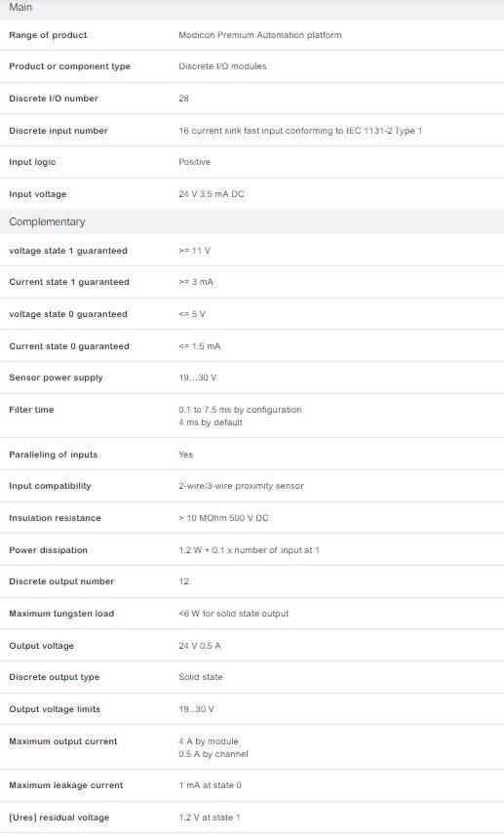504x838 pixels.
Task: Select the voltage state 1 guaranteed label
Action: (68, 251)
